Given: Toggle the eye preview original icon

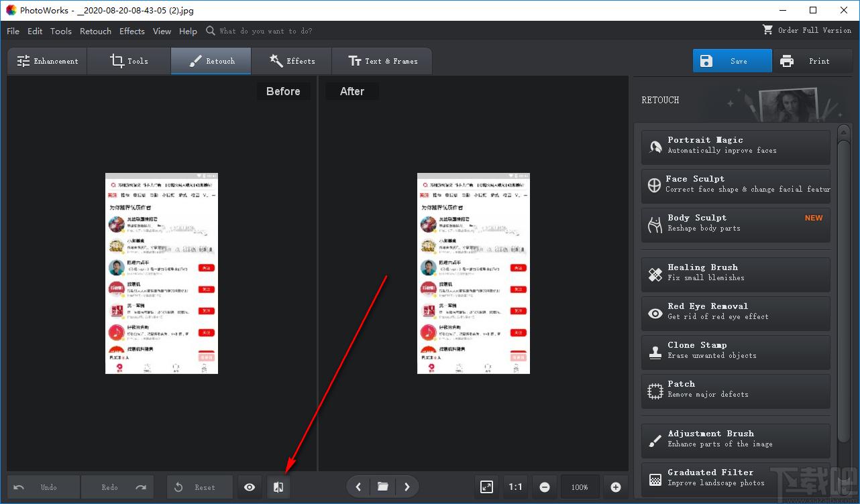Looking at the screenshot, I should 250,487.
